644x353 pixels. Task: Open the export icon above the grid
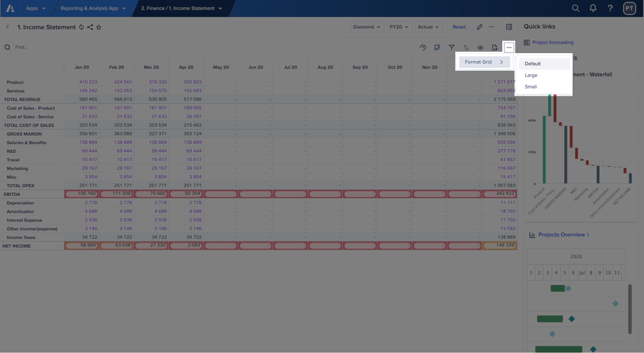495,47
